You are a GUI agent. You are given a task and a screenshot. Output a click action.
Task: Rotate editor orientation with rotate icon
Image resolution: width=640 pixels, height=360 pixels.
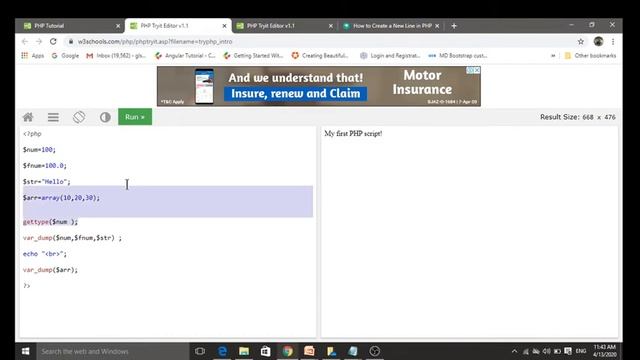coord(79,117)
